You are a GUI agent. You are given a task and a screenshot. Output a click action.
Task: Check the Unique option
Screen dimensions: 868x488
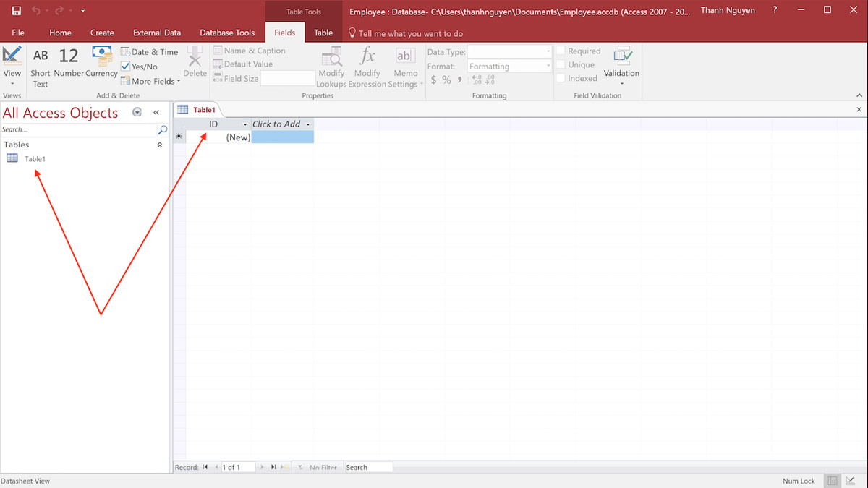pos(561,65)
